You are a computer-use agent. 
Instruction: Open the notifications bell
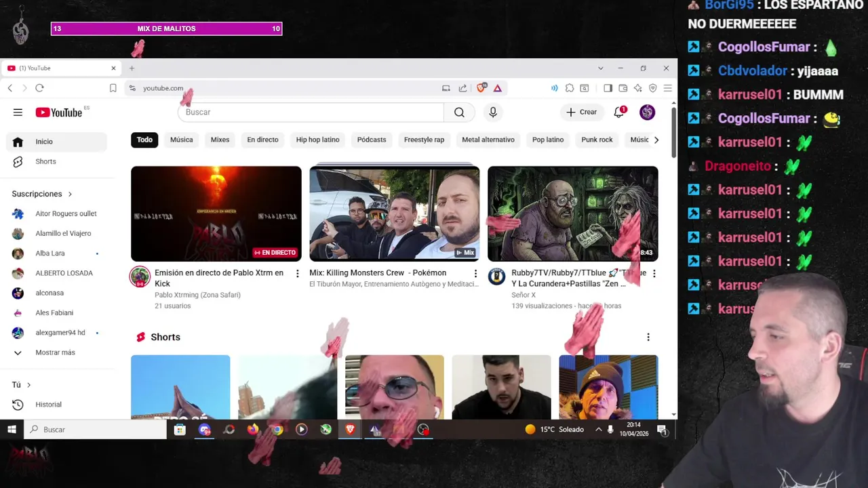(x=618, y=113)
